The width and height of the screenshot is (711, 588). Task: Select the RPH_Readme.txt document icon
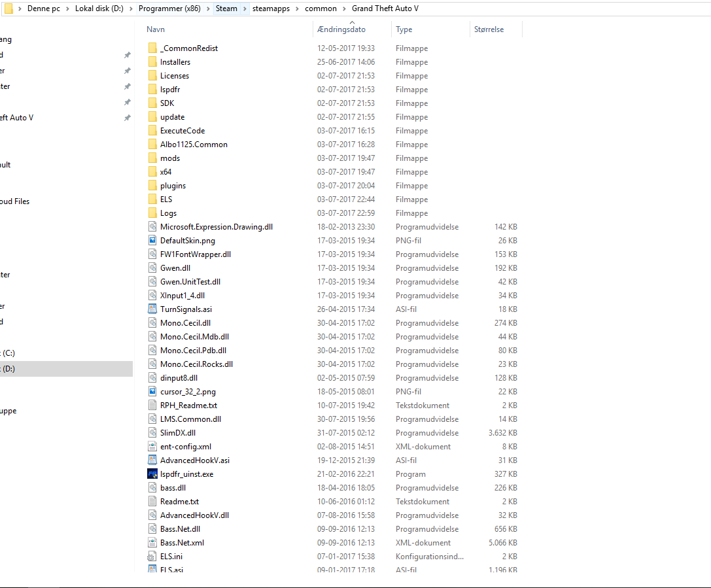pos(153,406)
